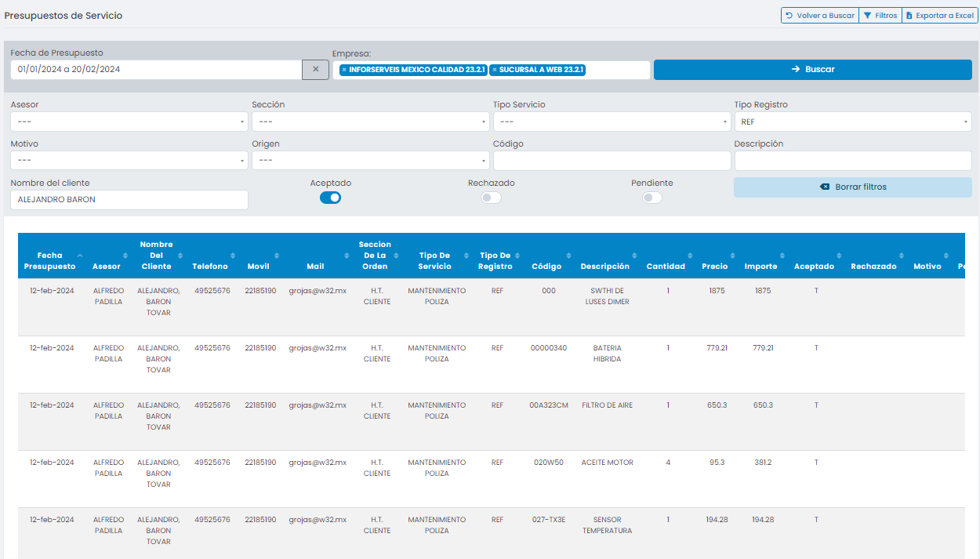Clear the Fecha de Presupuesto date range
This screenshot has width=980, height=559.
click(315, 70)
